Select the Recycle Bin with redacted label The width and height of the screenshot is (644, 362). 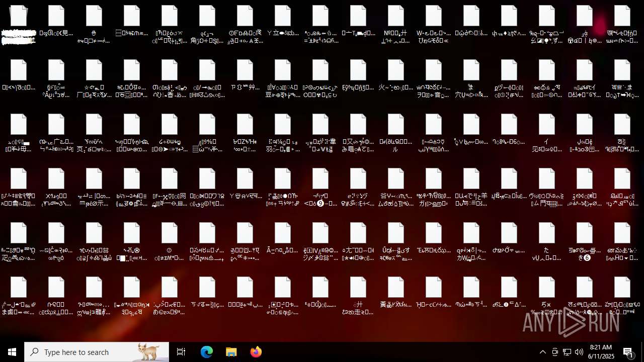point(19,25)
